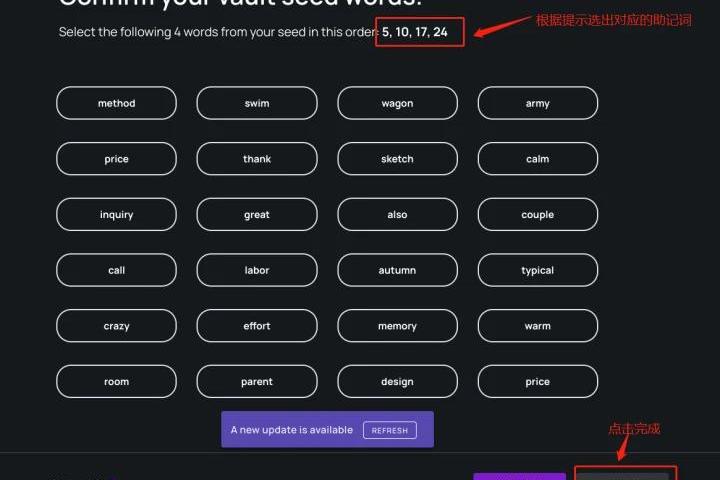The height and width of the screenshot is (480, 720).
Task: Click the 'couple' seed word
Action: [537, 215]
